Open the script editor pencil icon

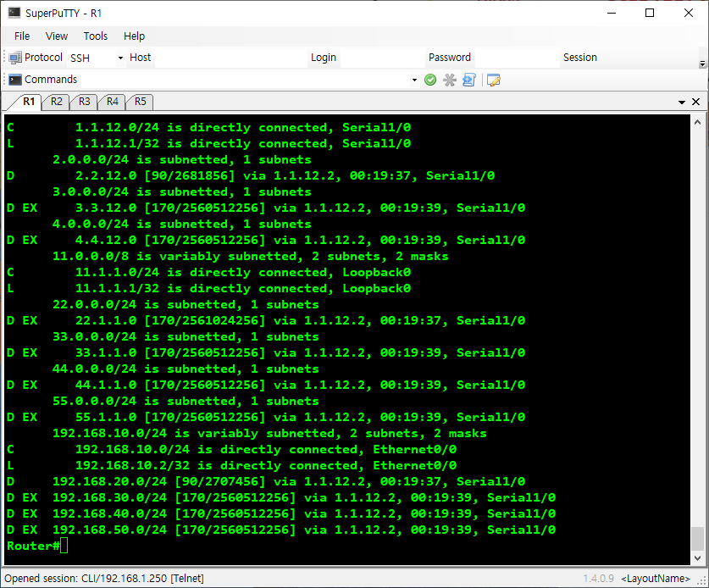(493, 80)
